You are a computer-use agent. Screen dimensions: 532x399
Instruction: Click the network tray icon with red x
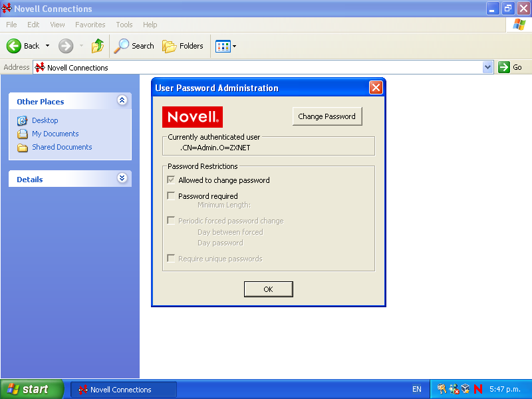(454, 389)
